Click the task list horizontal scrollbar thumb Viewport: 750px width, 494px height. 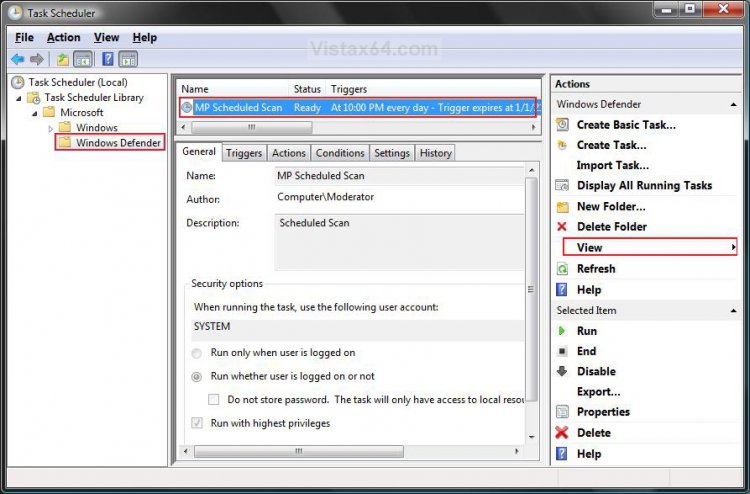pos(252,127)
